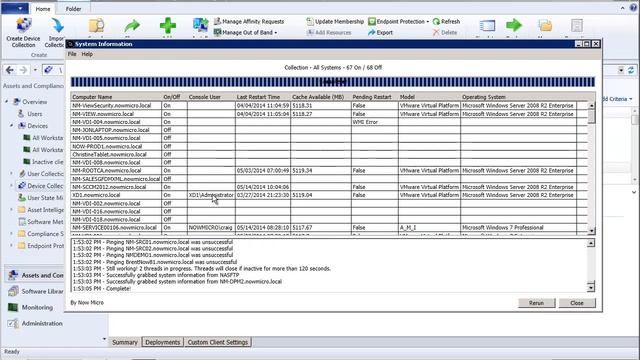
Task: Open the Administration workspace
Action: 36,323
